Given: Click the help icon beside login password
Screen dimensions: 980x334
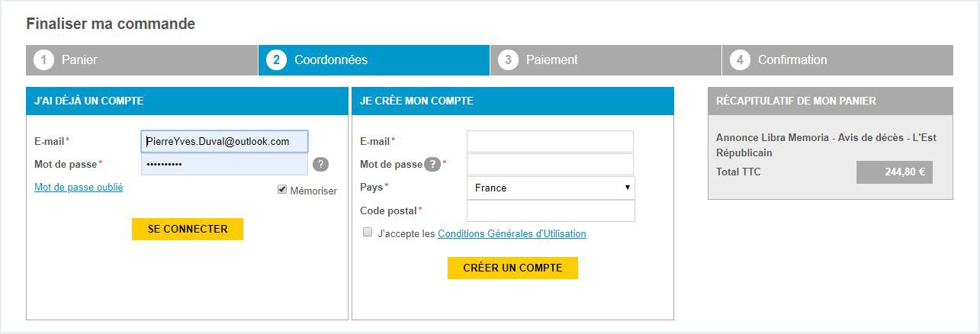Looking at the screenshot, I should (x=320, y=164).
